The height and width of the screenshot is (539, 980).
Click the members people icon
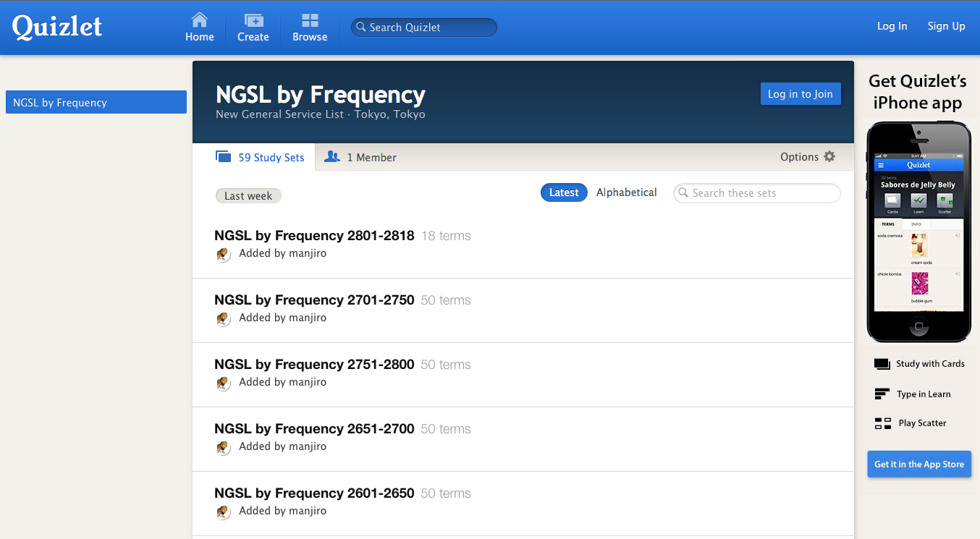(x=332, y=156)
